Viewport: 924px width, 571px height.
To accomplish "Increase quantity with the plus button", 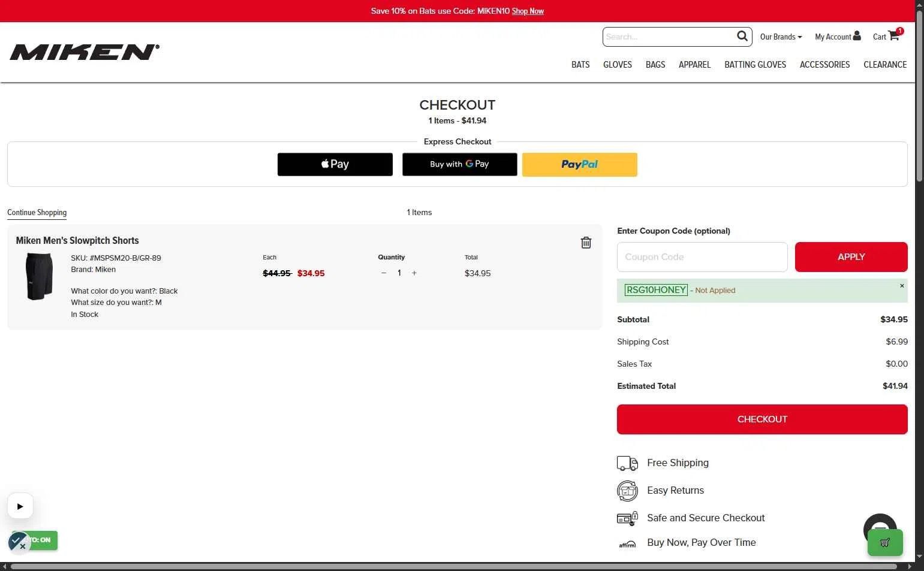I will pos(414,273).
